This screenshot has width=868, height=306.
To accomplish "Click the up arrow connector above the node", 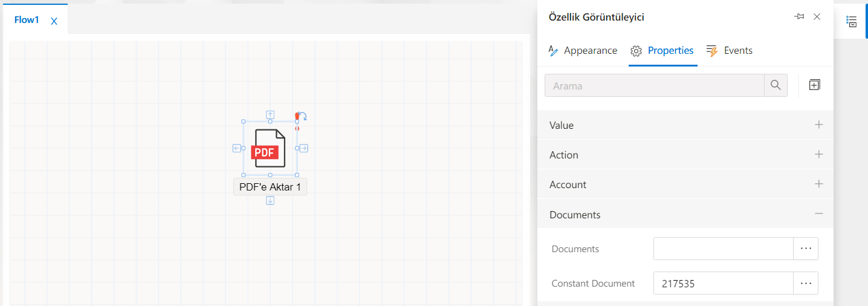I will [270, 114].
